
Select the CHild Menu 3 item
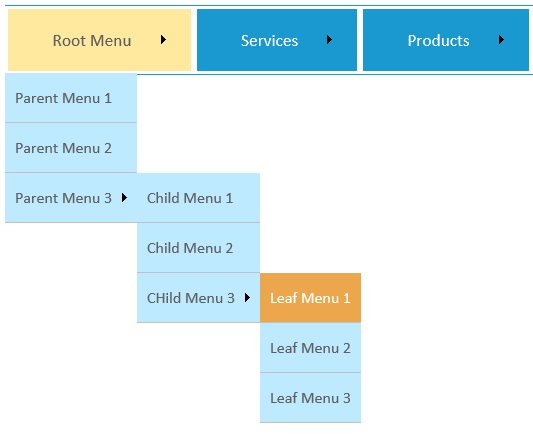[x=199, y=298]
